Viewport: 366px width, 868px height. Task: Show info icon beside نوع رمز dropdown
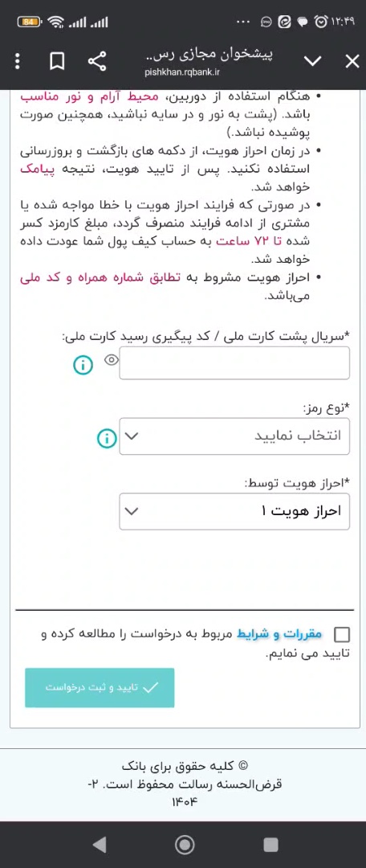pos(107,439)
